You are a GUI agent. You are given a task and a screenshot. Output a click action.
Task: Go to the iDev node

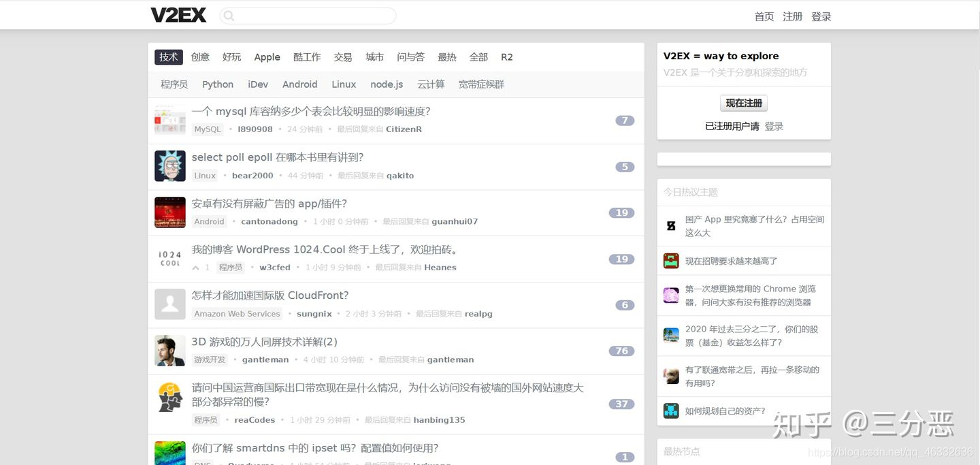click(258, 84)
